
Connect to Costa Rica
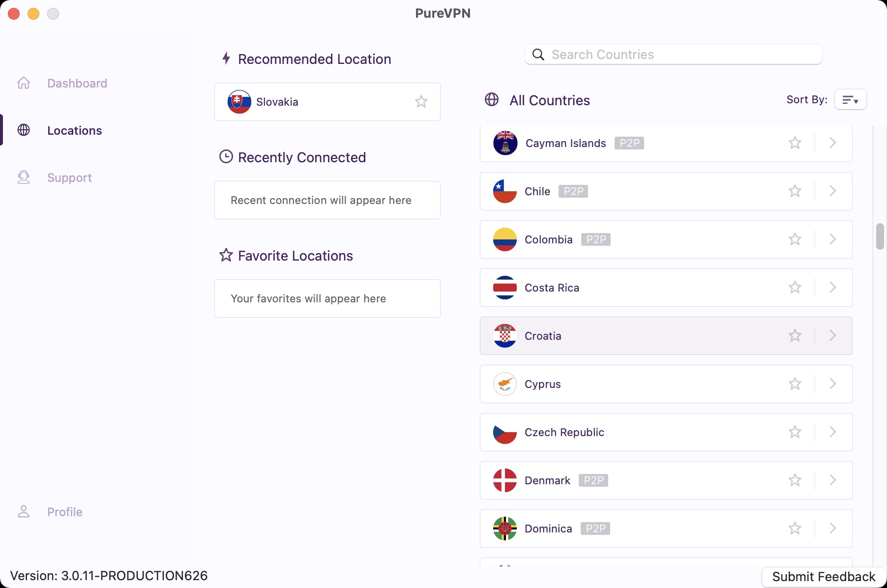point(552,288)
